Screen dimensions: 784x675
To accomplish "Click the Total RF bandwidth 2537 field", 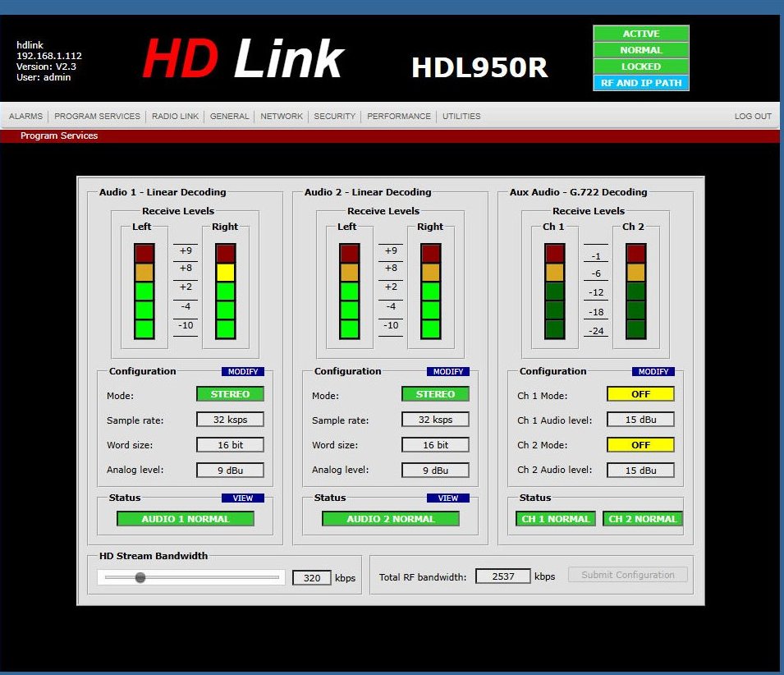I will pyautogui.click(x=502, y=576).
